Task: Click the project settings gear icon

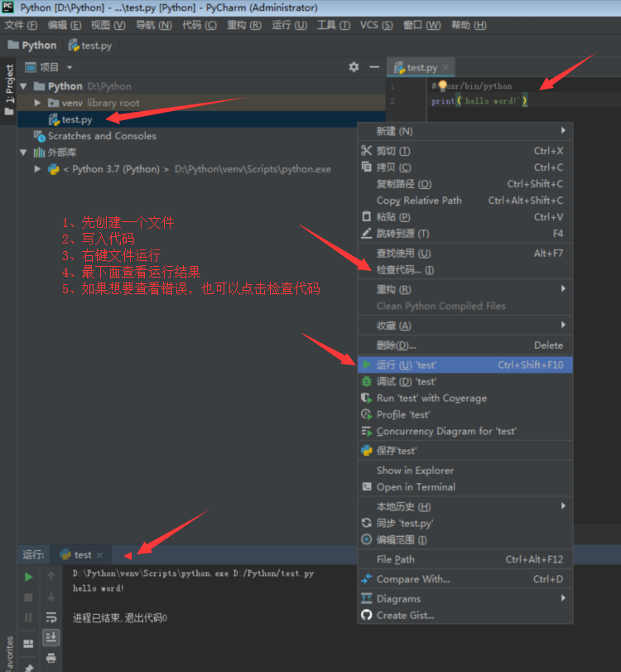Action: pos(354,67)
